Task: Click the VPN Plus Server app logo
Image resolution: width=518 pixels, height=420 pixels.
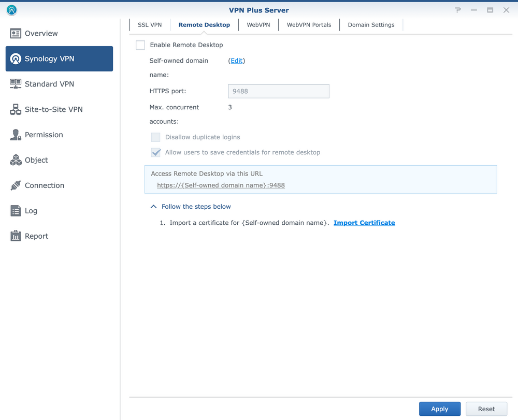Action: pyautogui.click(x=11, y=10)
